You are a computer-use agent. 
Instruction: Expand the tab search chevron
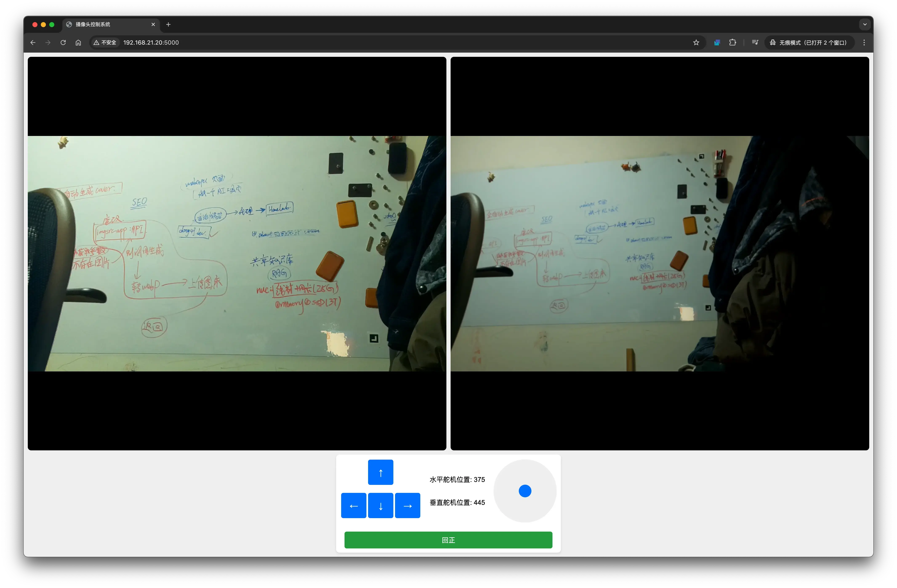(x=865, y=24)
